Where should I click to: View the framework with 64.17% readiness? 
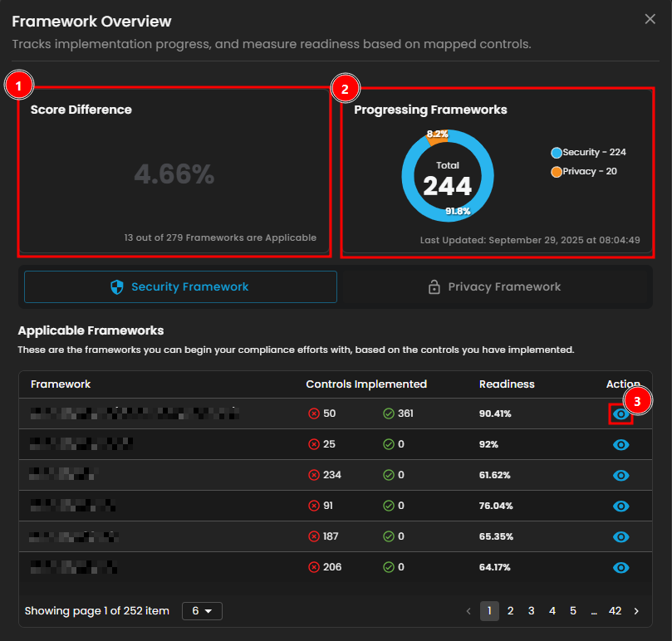point(620,568)
